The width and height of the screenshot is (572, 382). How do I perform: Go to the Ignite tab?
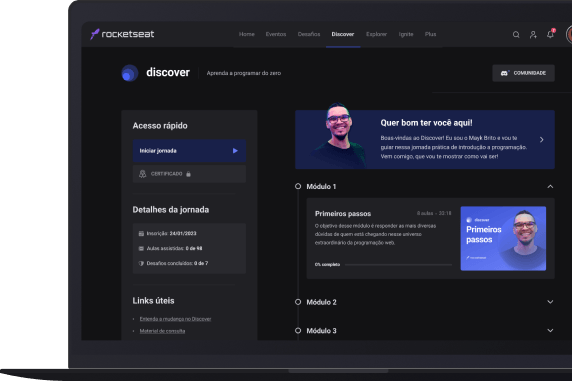tap(406, 34)
